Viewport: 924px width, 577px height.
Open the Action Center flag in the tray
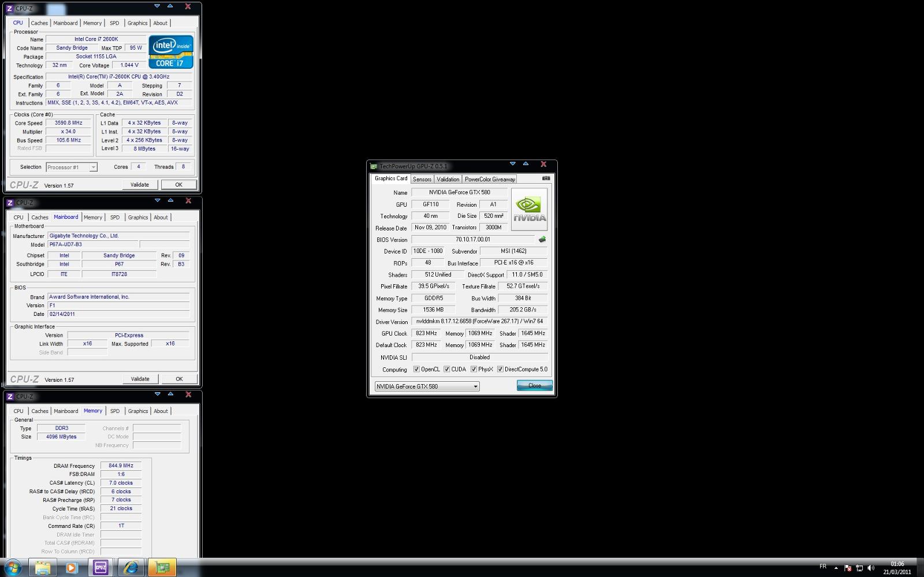848,568
